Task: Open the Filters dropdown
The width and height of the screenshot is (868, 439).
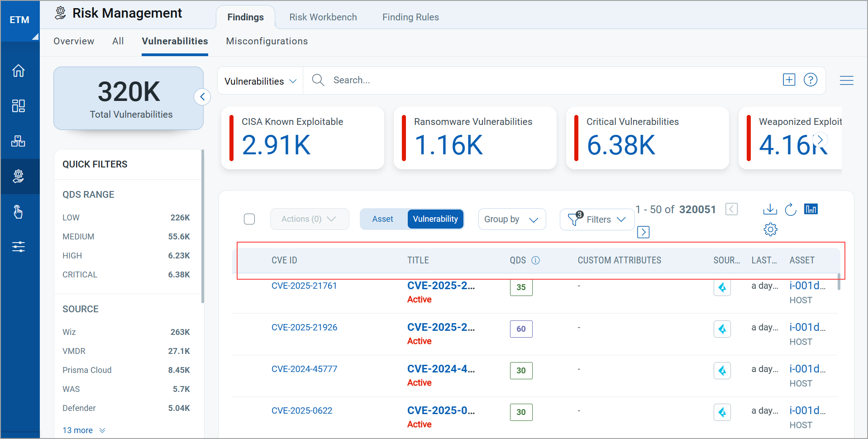Action: coord(597,219)
